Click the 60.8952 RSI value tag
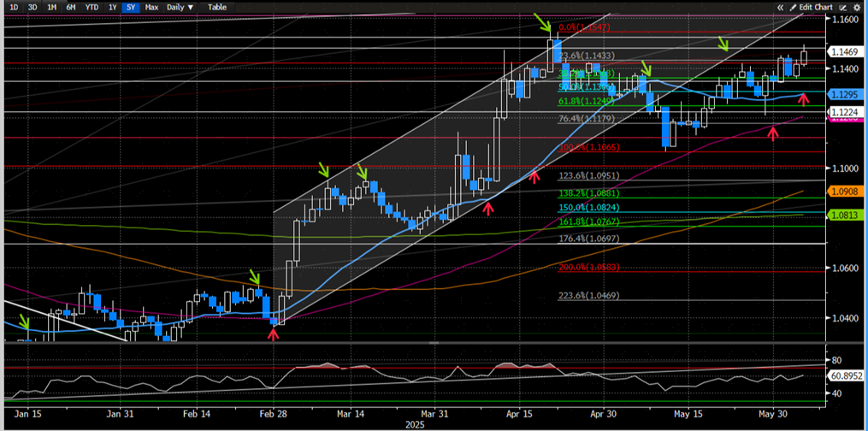Image resolution: width=868 pixels, height=431 pixels. [x=845, y=376]
